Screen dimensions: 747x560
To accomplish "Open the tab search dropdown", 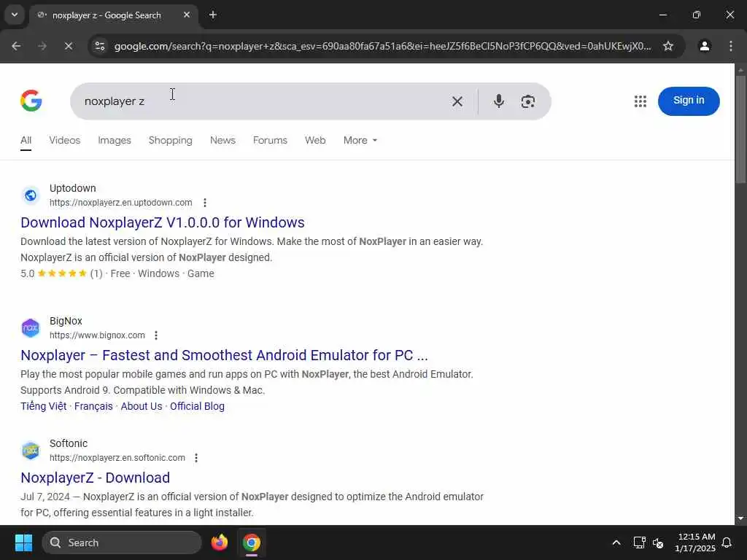I will pyautogui.click(x=15, y=15).
